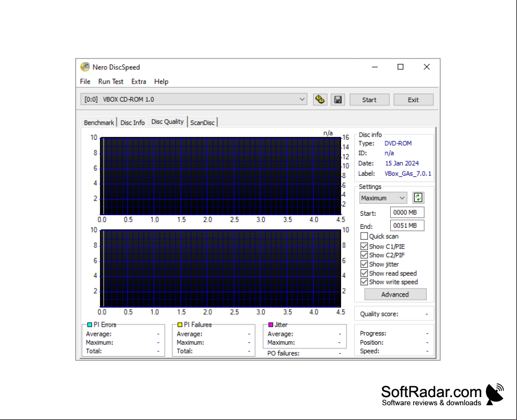Click the Exit button
This screenshot has width=517, height=420.
[413, 99]
